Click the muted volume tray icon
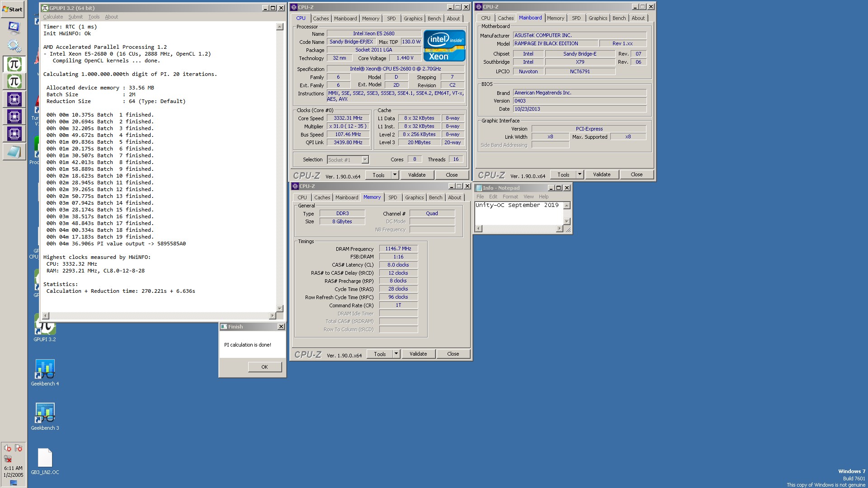The image size is (868, 488). [x=8, y=448]
